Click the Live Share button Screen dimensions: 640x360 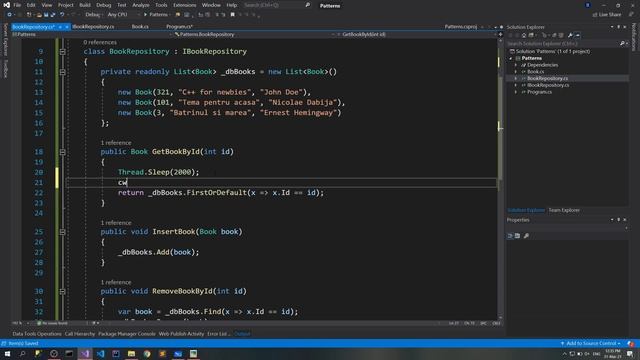(607, 15)
